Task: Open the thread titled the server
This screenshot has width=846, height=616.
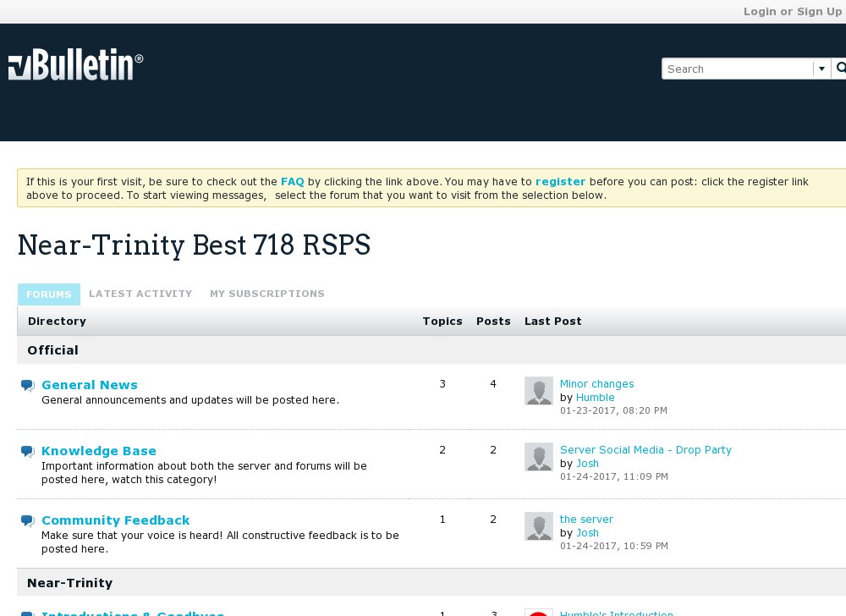Action: pos(586,519)
